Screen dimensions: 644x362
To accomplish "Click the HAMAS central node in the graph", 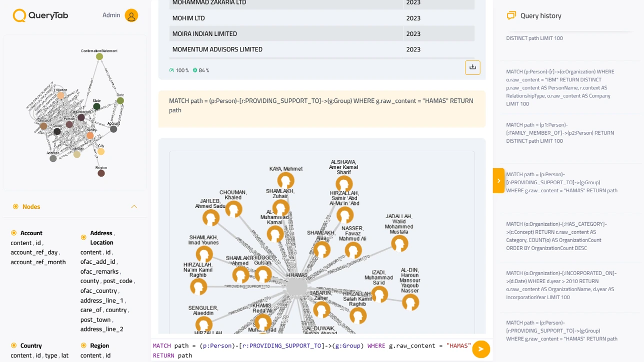I will 296,286.
